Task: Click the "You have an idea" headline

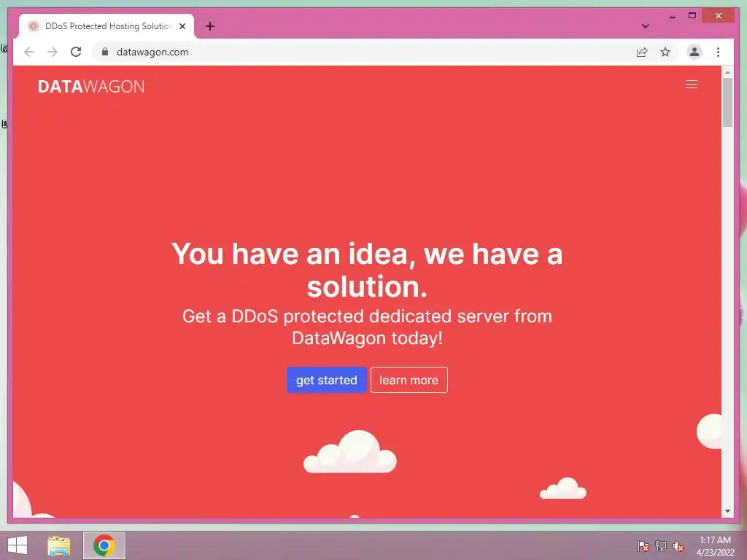Action: [367, 270]
